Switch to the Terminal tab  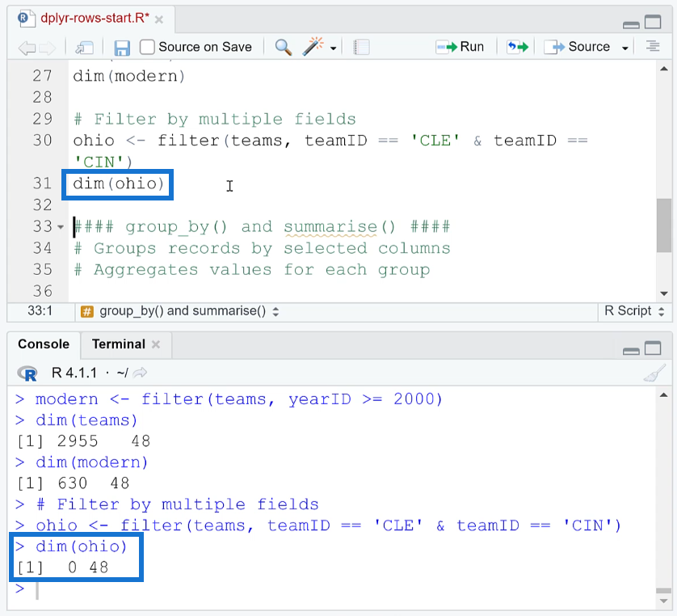tap(118, 344)
